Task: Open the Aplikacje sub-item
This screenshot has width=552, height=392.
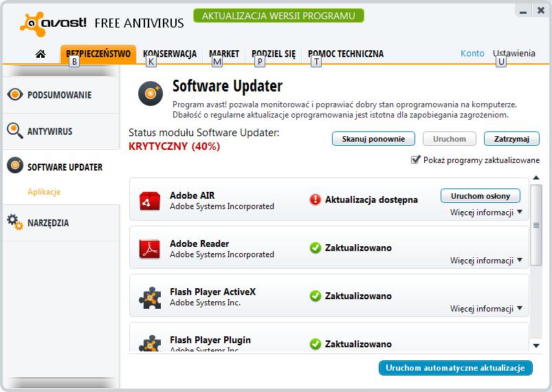Action: tap(44, 192)
